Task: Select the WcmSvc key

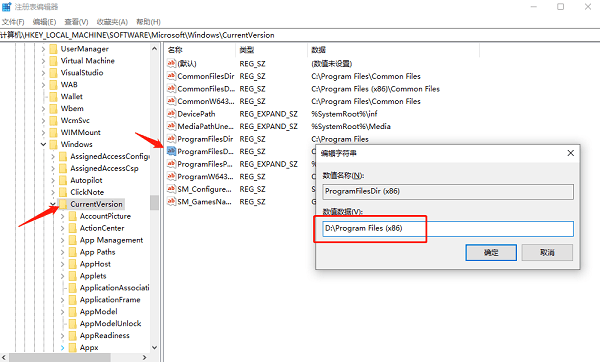Action: tap(75, 121)
